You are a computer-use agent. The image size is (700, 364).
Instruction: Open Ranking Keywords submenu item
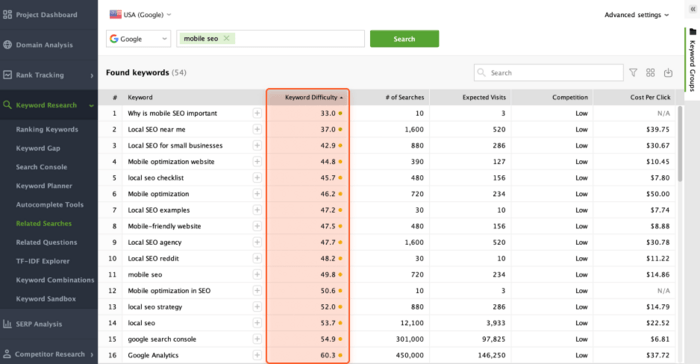click(47, 130)
